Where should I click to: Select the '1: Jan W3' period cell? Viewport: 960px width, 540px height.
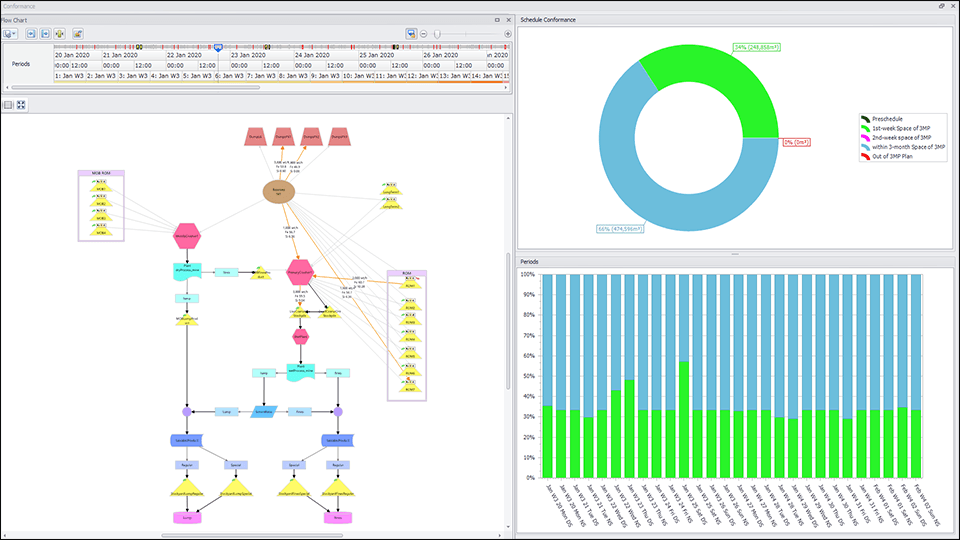pyautogui.click(x=69, y=76)
